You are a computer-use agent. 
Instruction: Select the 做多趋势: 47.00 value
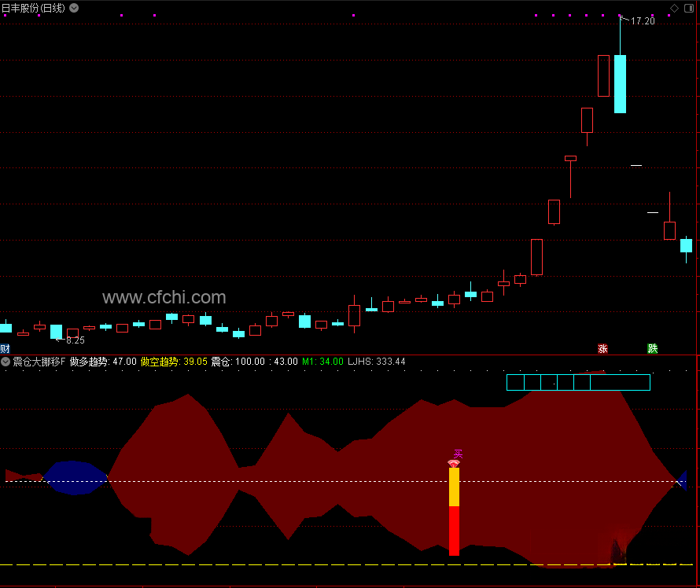pyautogui.click(x=103, y=362)
